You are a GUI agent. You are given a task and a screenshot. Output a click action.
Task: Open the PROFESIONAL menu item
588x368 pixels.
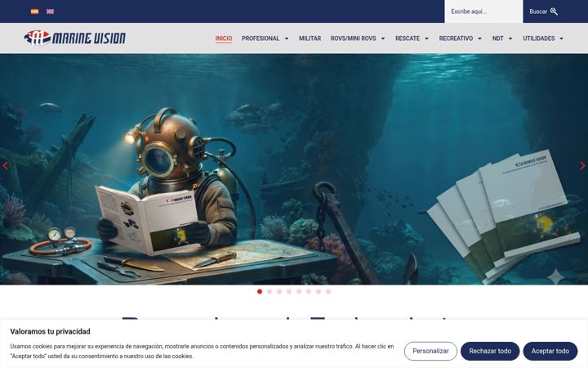(261, 38)
